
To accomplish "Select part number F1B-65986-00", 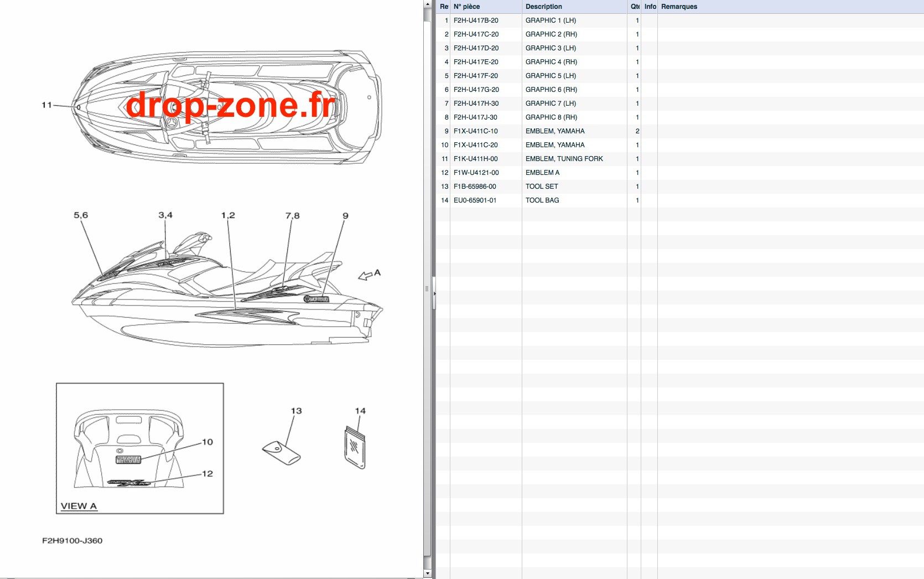I will coord(475,187).
